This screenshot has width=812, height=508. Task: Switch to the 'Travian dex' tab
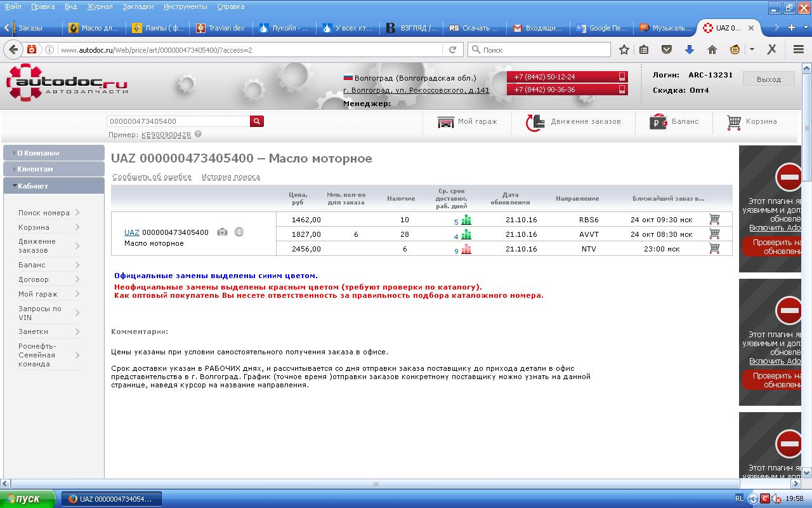221,28
